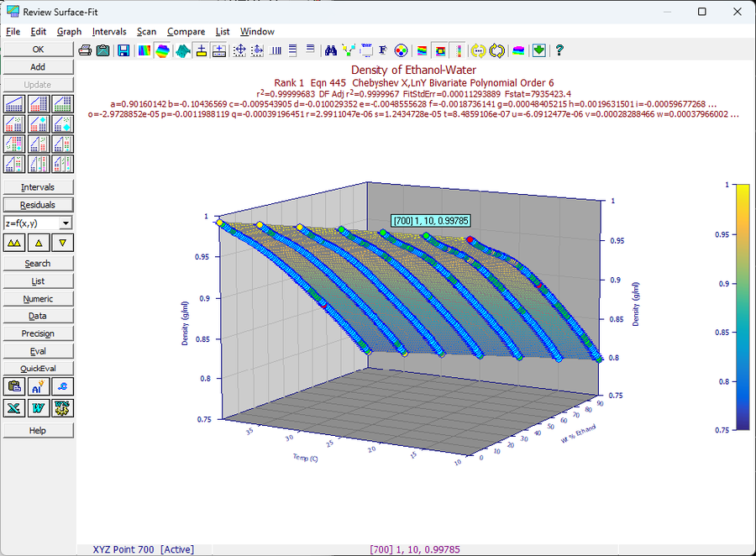Viewport: 756px width, 556px height.
Task: Click the density color gradient scale bar
Action: (x=743, y=307)
